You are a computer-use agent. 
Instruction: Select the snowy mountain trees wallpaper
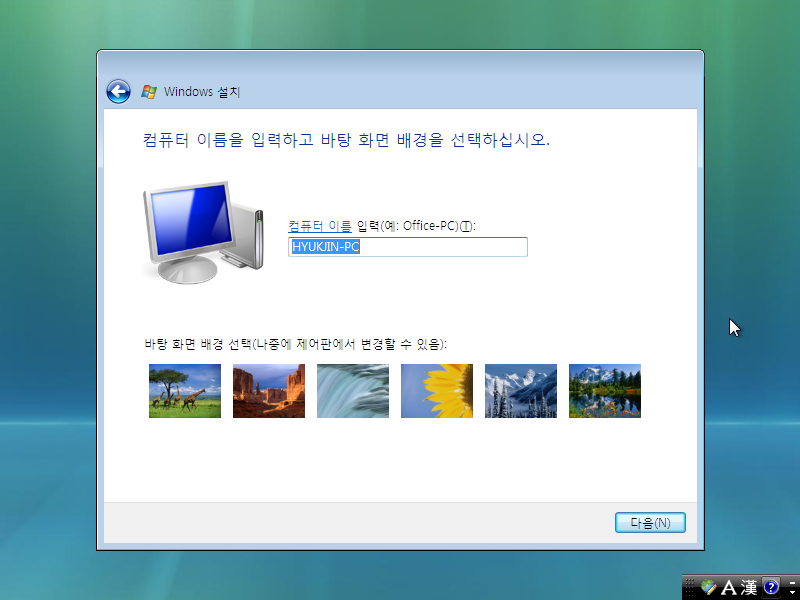tap(521, 391)
